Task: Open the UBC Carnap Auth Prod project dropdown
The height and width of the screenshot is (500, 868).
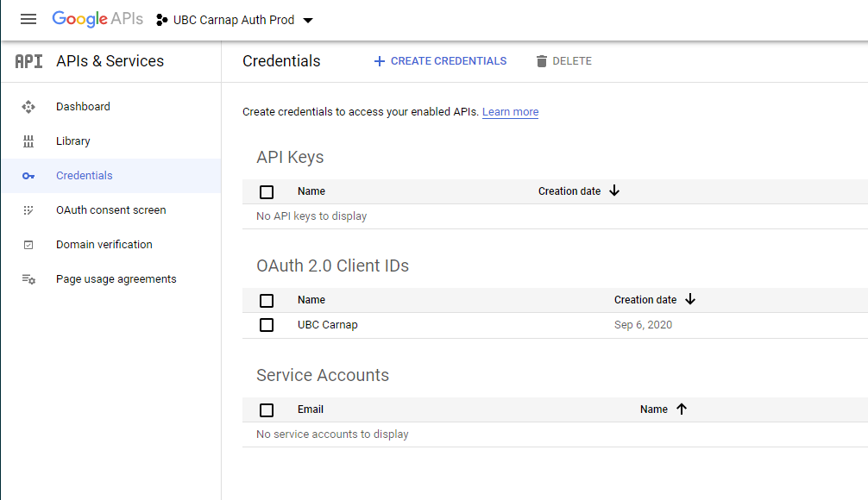Action: 235,20
